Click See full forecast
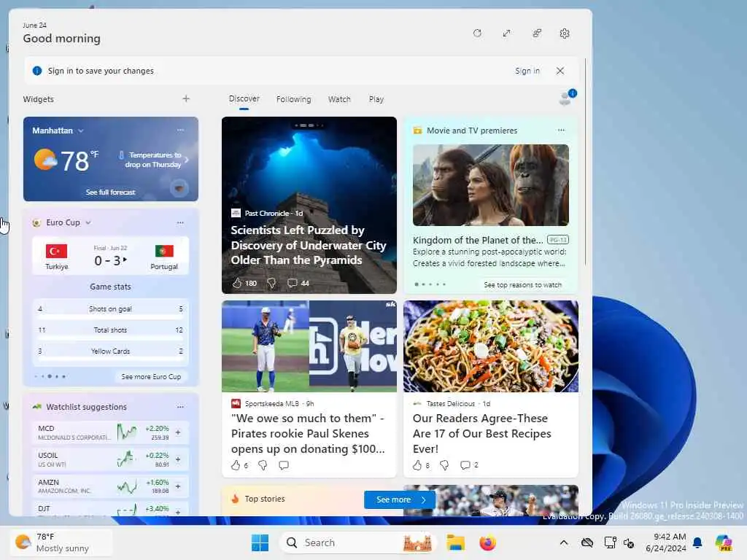 (x=111, y=192)
